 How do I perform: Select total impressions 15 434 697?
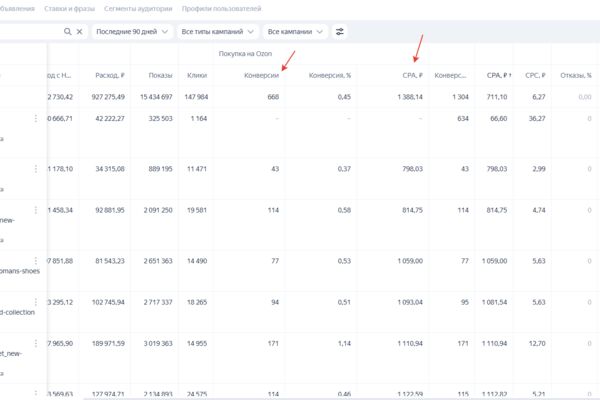pos(156,97)
